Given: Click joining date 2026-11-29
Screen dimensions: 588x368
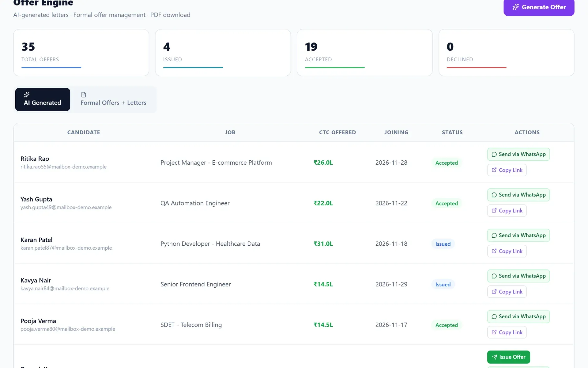Looking at the screenshot, I should pos(391,284).
